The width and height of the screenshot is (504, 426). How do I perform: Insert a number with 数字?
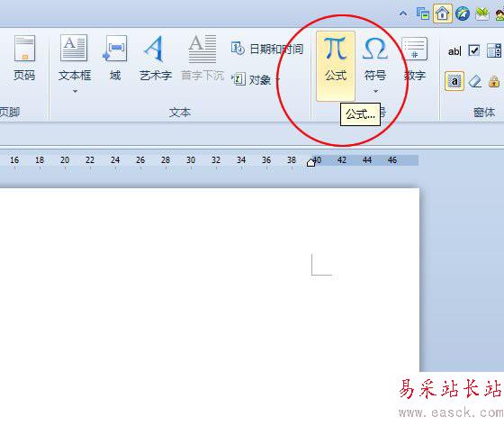tap(415, 58)
